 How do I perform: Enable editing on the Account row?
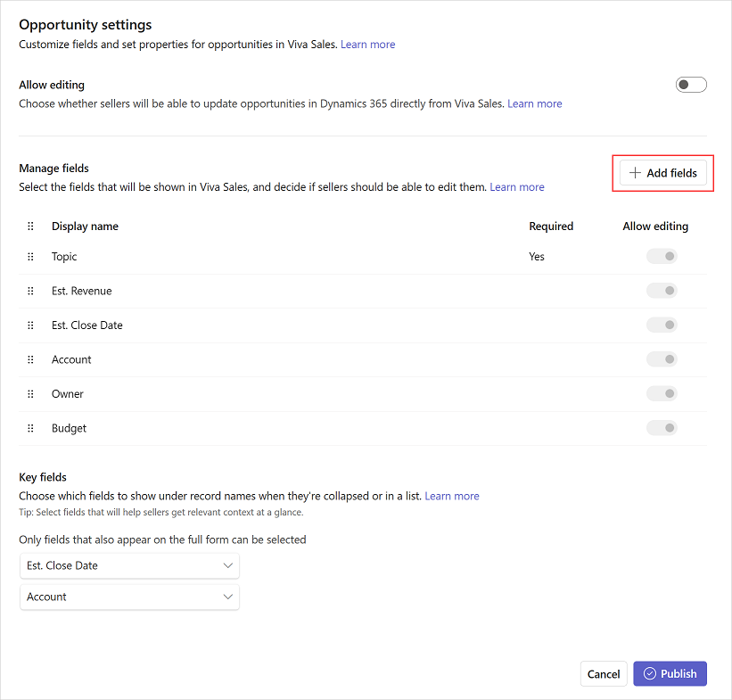coord(662,358)
